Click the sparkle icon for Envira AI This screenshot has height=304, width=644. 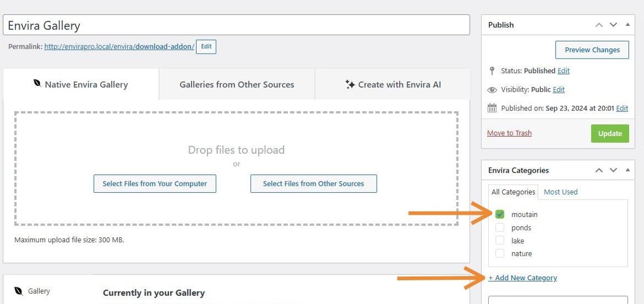350,84
